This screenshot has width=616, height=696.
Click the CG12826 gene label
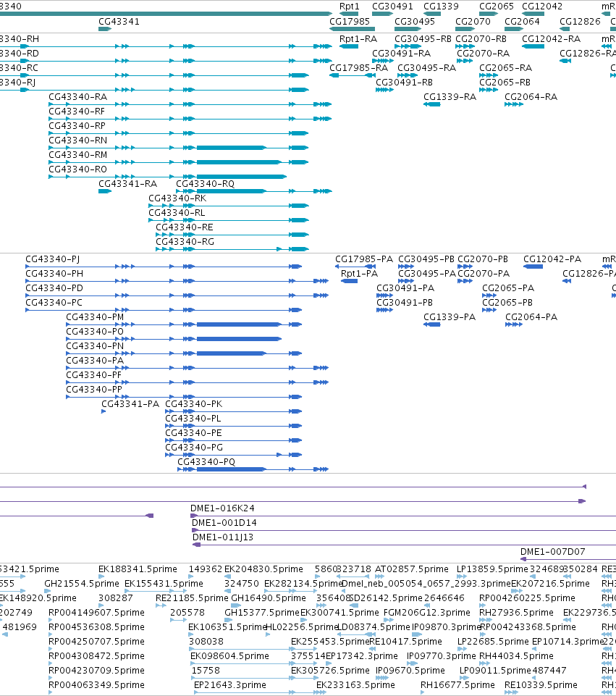pyautogui.click(x=580, y=22)
